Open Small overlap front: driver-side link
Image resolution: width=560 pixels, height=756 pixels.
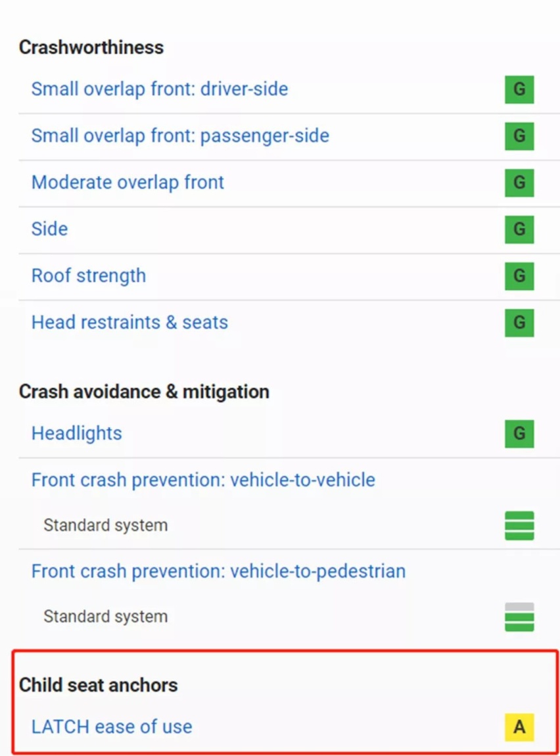(x=160, y=89)
